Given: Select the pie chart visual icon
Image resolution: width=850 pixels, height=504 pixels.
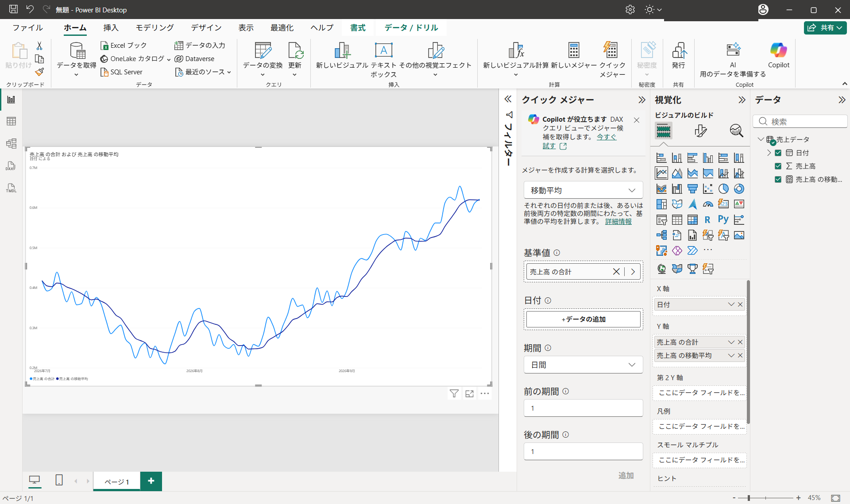Looking at the screenshot, I should (723, 189).
